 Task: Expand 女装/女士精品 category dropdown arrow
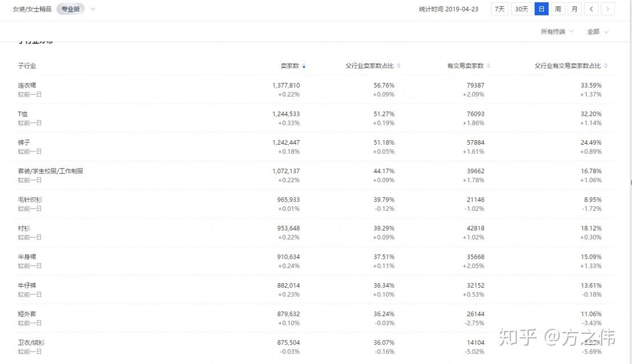93,9
